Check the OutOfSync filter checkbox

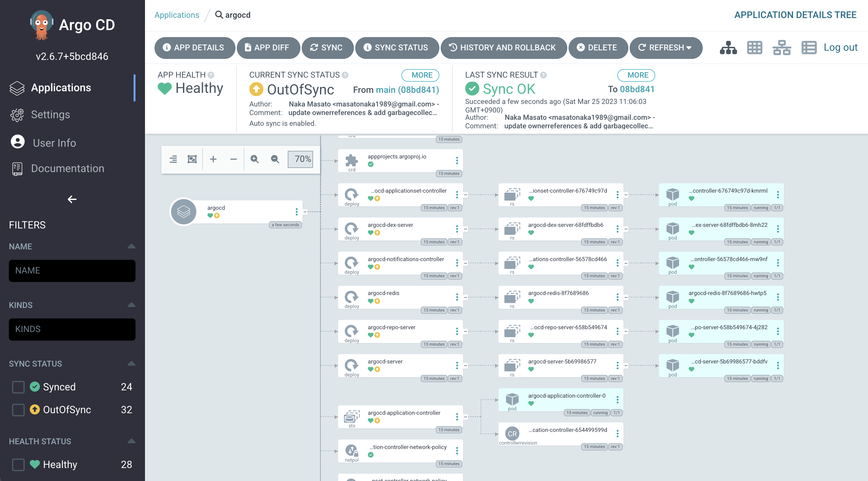click(x=18, y=410)
